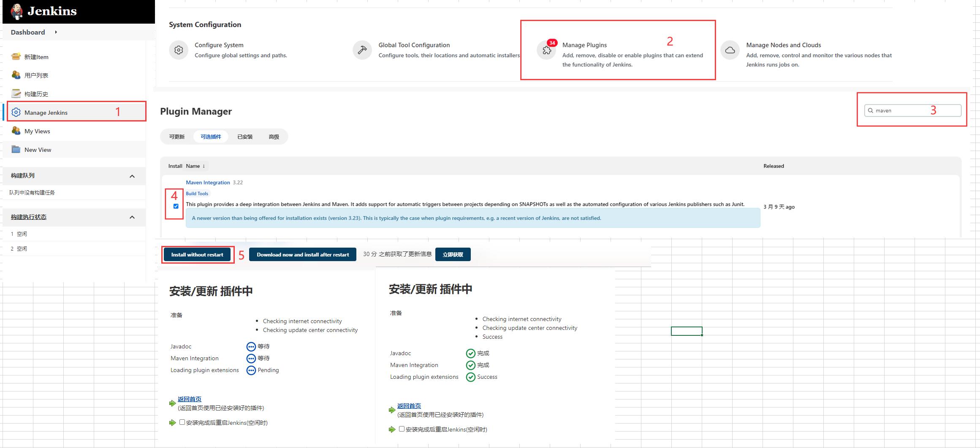
Task: Switch to the 已安装 tab
Action: (x=245, y=137)
